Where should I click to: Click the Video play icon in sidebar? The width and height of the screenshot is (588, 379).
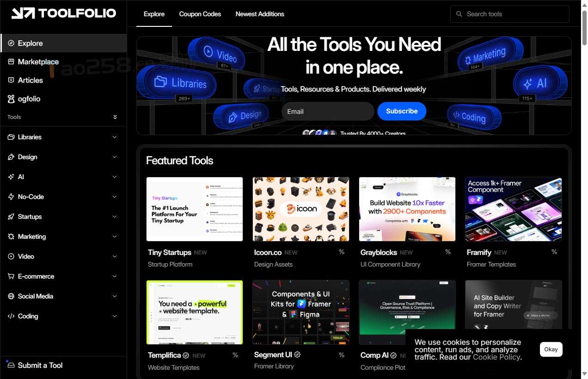[11, 256]
